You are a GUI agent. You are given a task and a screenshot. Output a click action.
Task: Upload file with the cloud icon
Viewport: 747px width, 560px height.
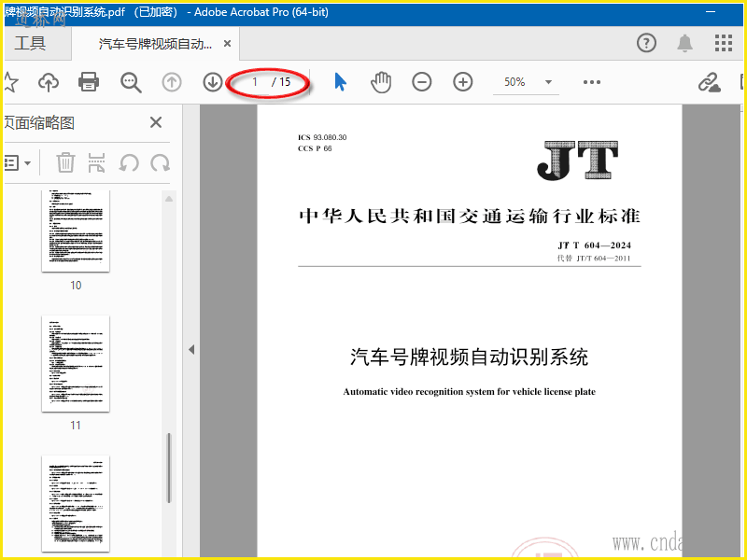[x=49, y=82]
